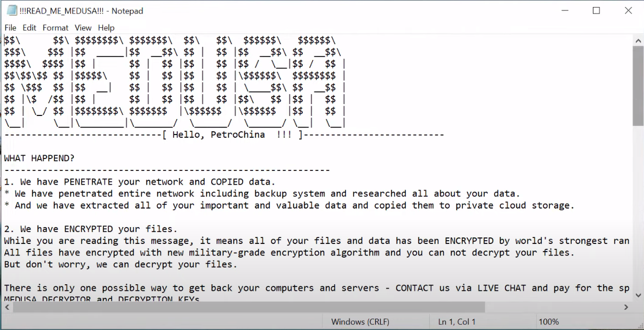Open the Help menu

[x=106, y=27]
